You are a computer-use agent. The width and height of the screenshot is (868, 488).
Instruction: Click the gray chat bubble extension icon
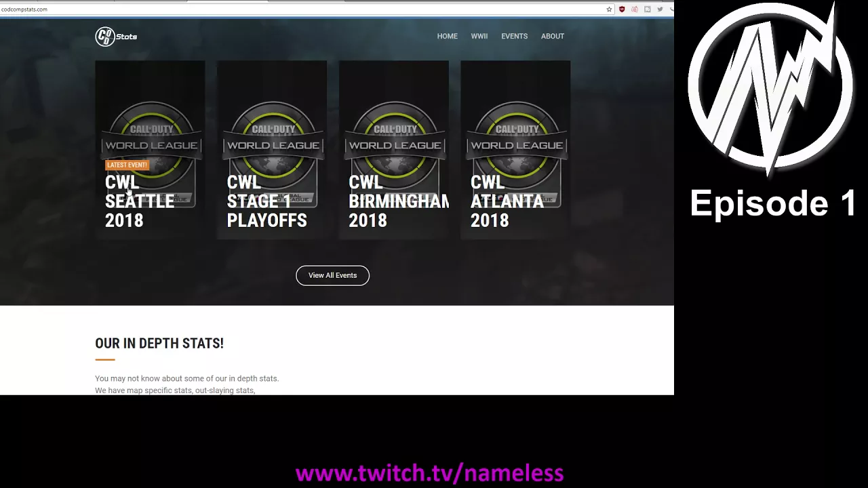(x=647, y=9)
